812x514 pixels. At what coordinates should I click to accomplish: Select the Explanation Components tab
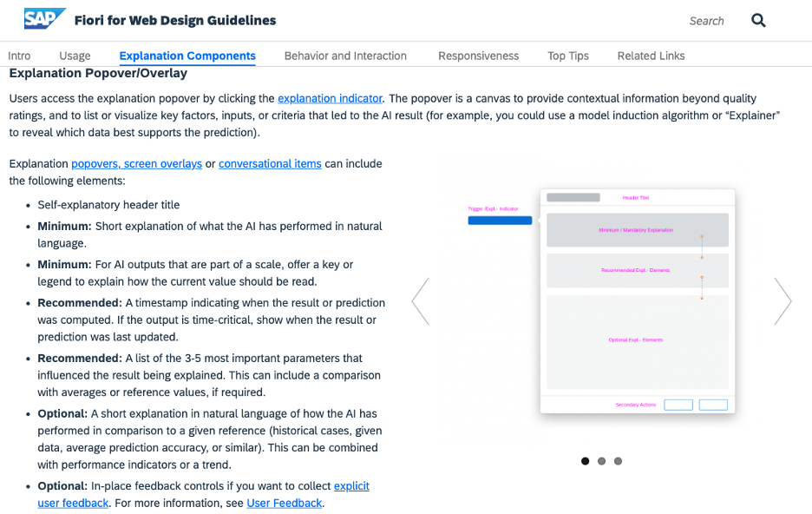click(x=187, y=56)
